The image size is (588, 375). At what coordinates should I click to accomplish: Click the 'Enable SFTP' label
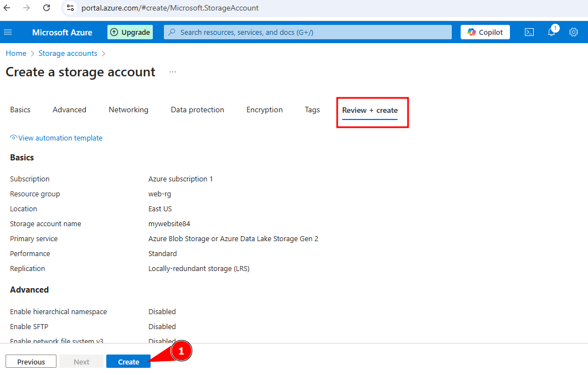(29, 327)
